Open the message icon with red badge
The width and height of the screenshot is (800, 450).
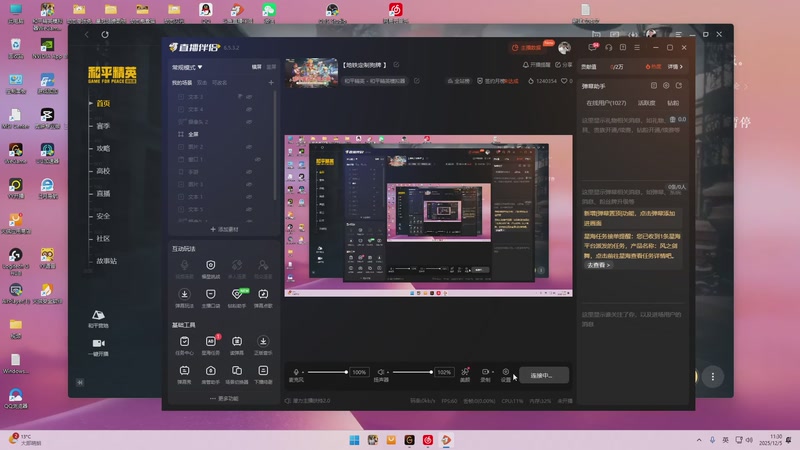pyautogui.click(x=592, y=47)
